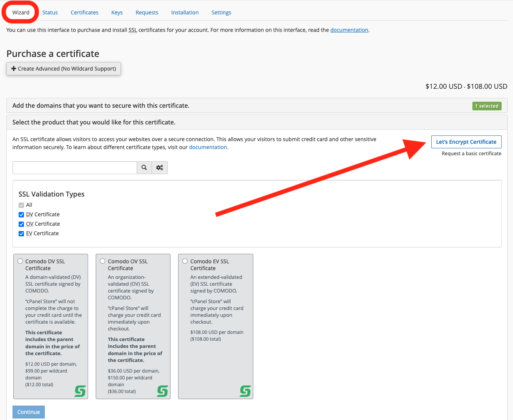Expand the 'Add the domains' section header
Screen dimensions: 513x420
pyautogui.click(x=257, y=105)
